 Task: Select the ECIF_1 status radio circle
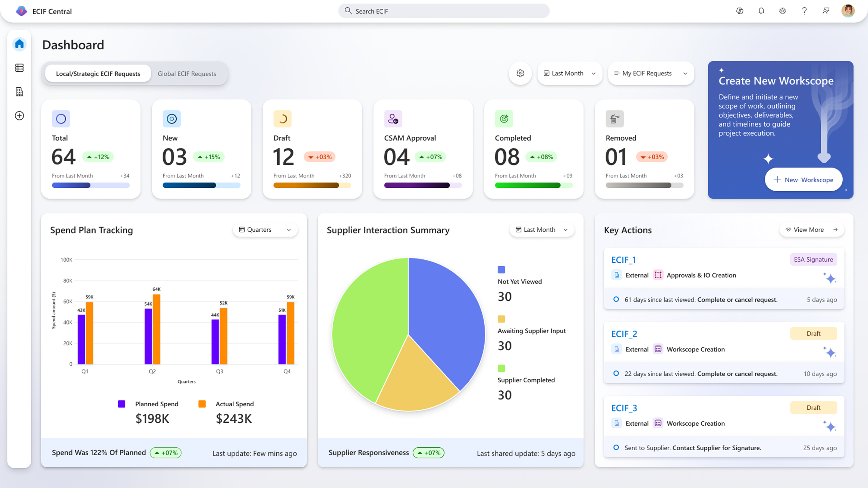coord(616,299)
